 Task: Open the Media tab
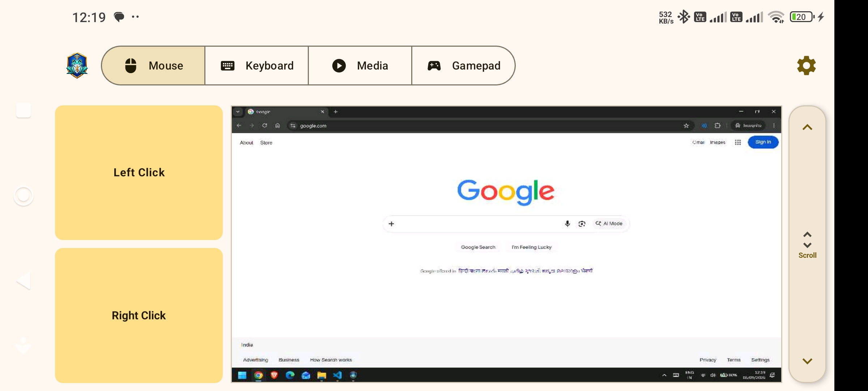pos(360,66)
